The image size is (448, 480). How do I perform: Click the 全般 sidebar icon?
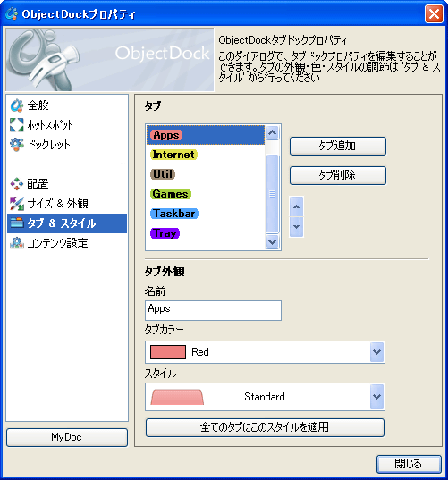(16, 105)
